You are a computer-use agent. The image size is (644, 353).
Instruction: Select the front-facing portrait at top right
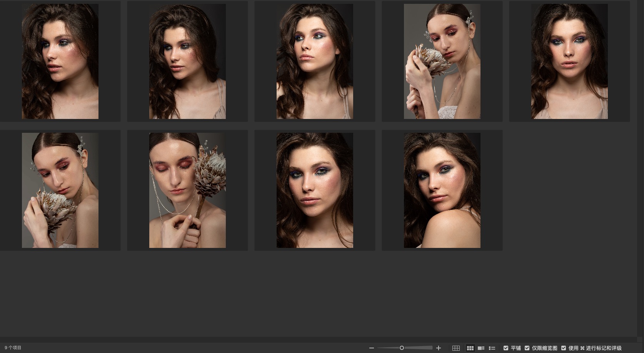[569, 62]
